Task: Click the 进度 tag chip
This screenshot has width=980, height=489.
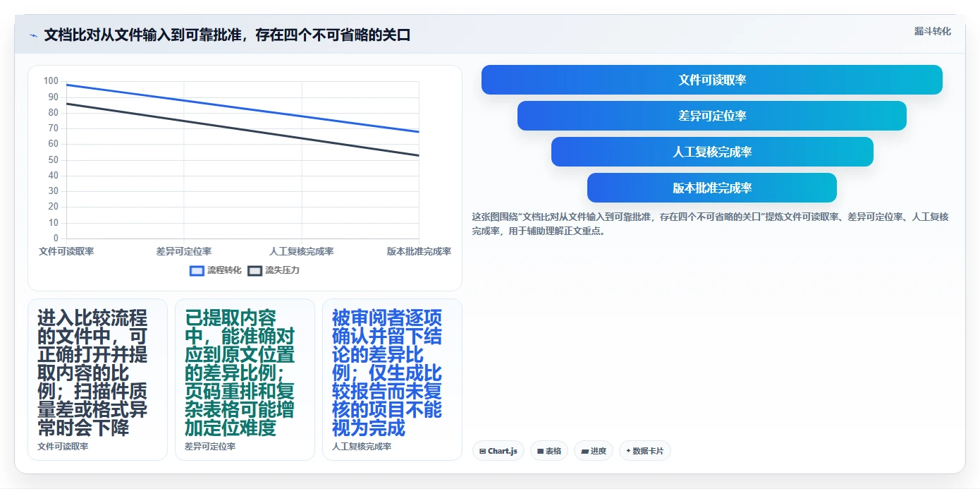Action: tap(594, 451)
